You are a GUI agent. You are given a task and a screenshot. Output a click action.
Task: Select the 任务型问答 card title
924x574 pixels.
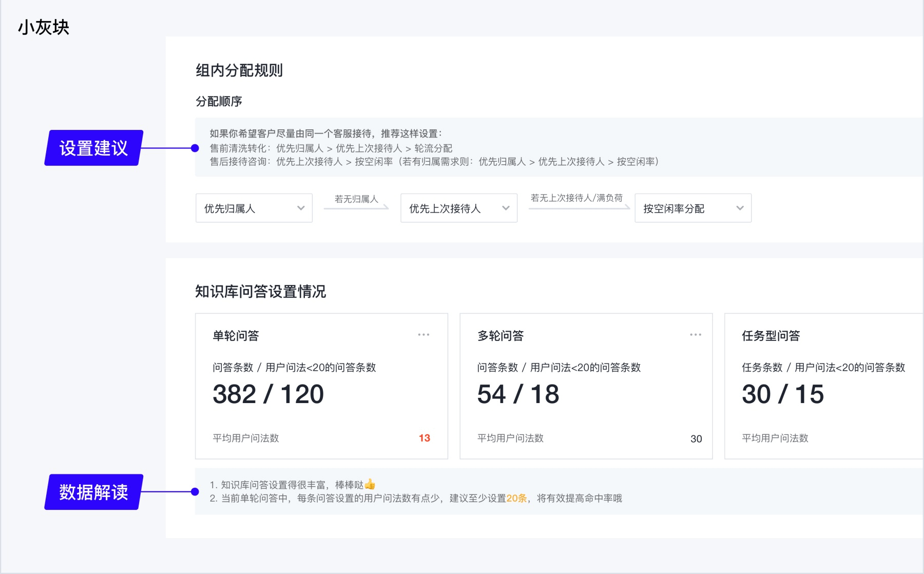tap(771, 336)
